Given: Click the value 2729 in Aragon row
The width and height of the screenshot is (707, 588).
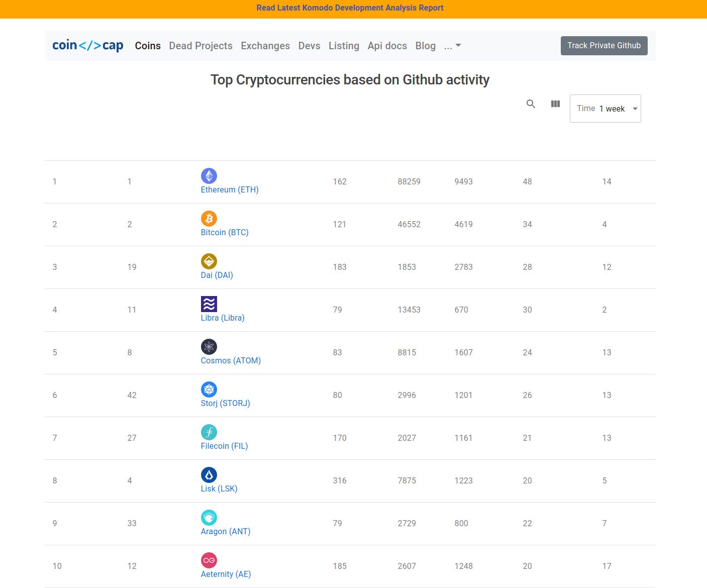Looking at the screenshot, I should (407, 524).
